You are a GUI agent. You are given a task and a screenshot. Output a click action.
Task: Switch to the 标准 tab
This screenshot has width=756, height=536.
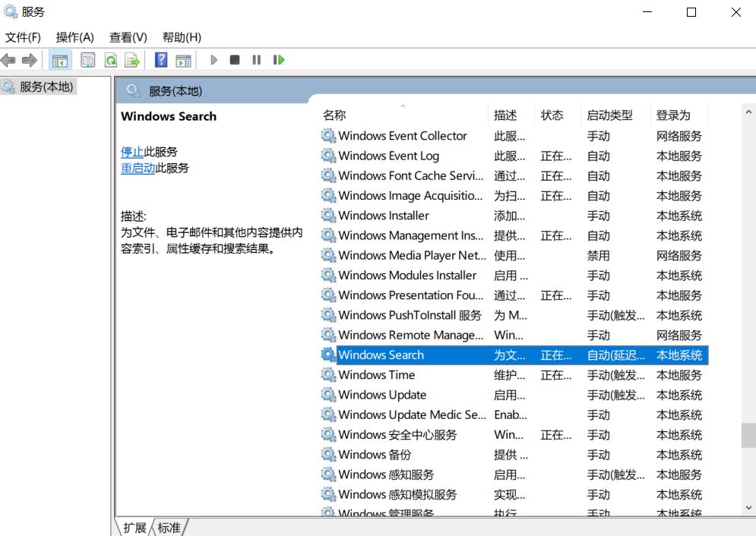169,528
